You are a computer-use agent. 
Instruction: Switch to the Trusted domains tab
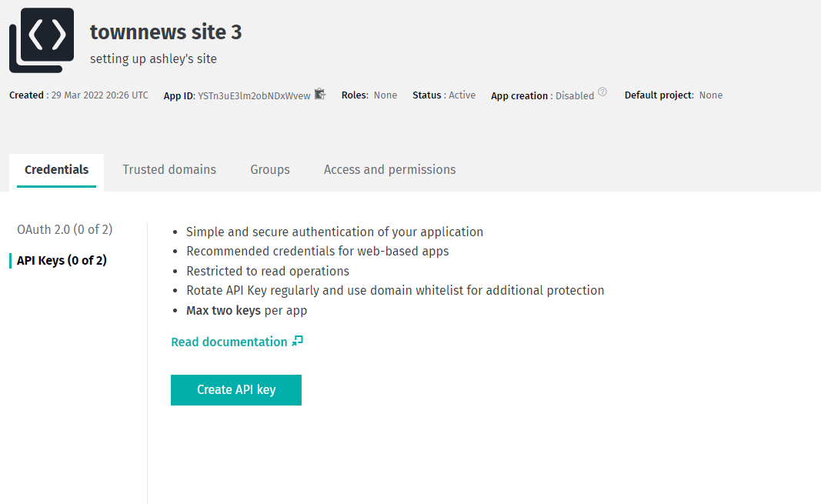tap(169, 169)
